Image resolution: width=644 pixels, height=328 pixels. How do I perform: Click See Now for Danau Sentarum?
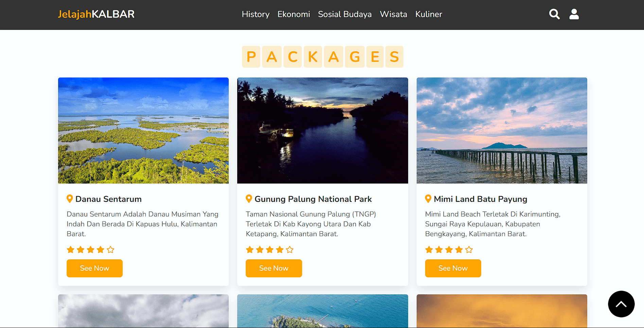tap(94, 268)
